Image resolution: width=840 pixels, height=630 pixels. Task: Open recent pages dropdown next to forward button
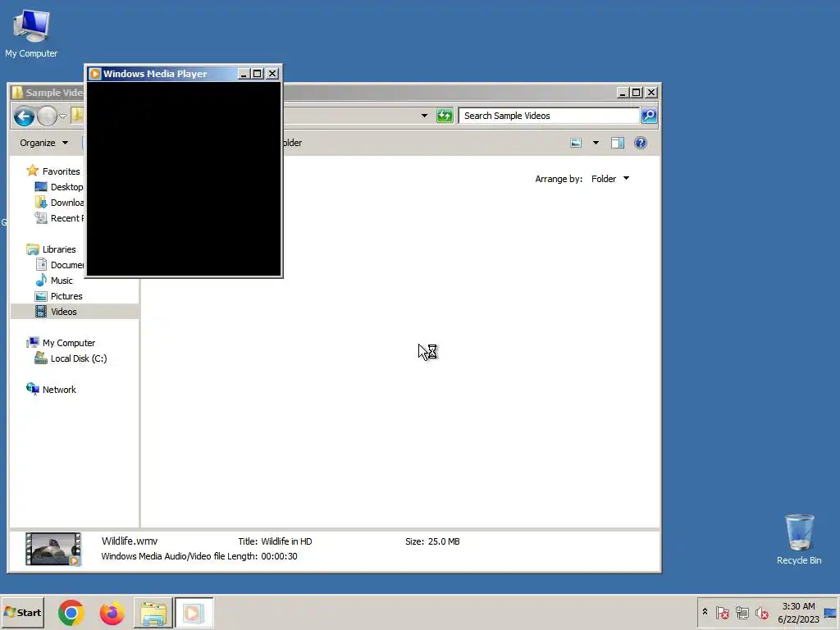62,116
